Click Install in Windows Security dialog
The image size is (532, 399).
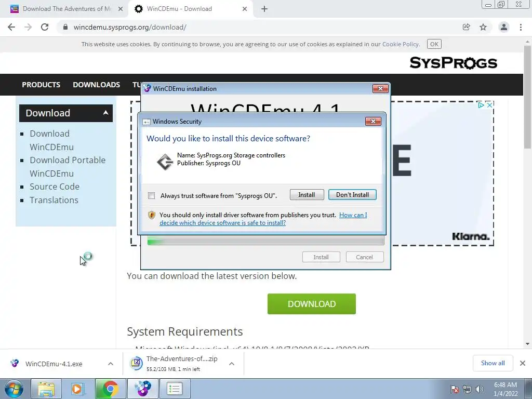click(x=307, y=195)
